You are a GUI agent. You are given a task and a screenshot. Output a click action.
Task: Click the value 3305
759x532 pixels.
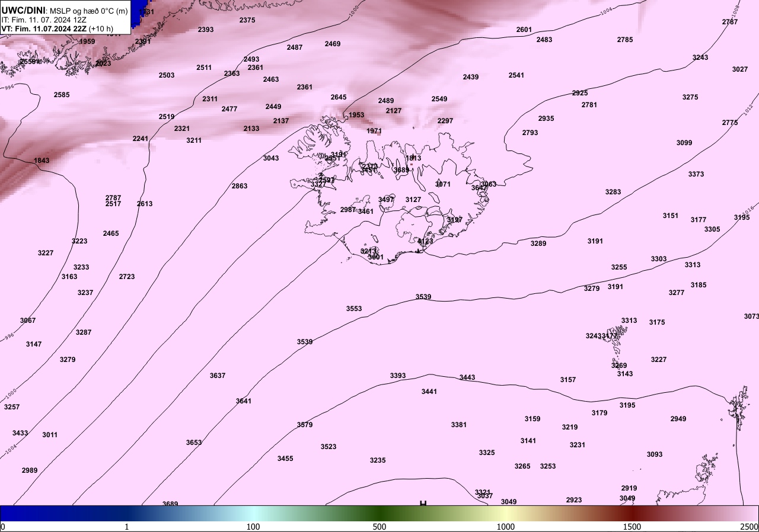tap(712, 229)
